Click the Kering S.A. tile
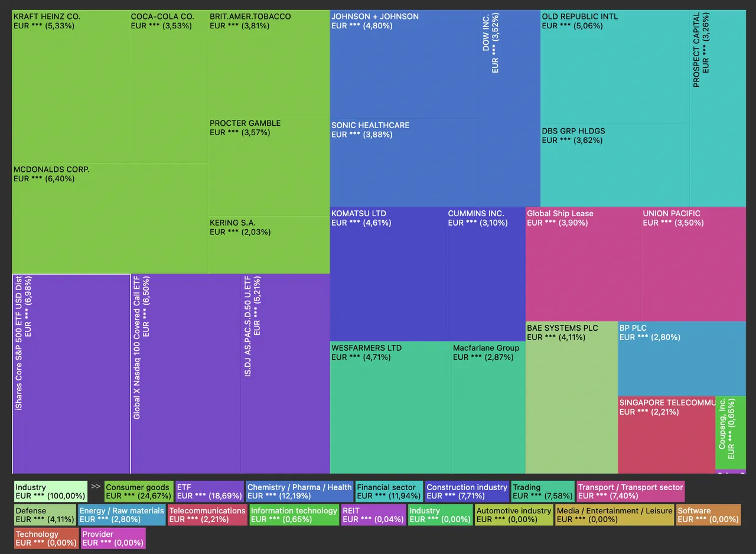756x554 pixels. click(x=269, y=245)
